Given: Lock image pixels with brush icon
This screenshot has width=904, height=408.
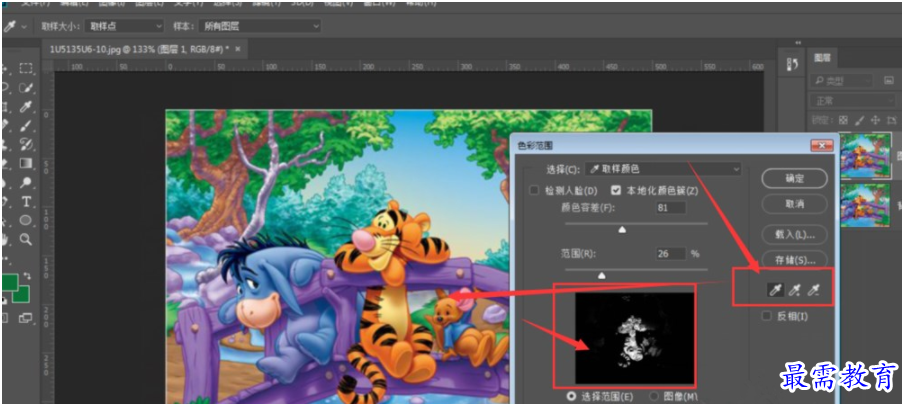Looking at the screenshot, I should pos(860,120).
